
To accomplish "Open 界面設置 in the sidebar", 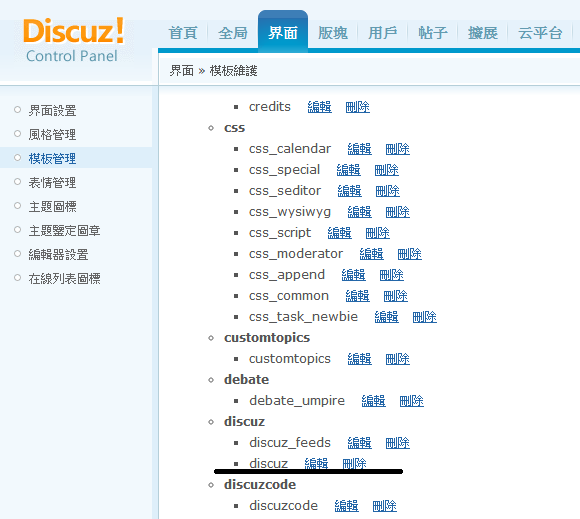I will [53, 111].
